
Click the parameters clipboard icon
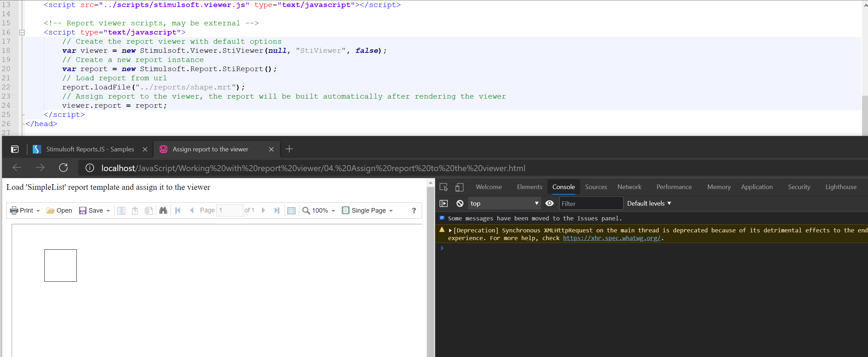click(x=135, y=211)
